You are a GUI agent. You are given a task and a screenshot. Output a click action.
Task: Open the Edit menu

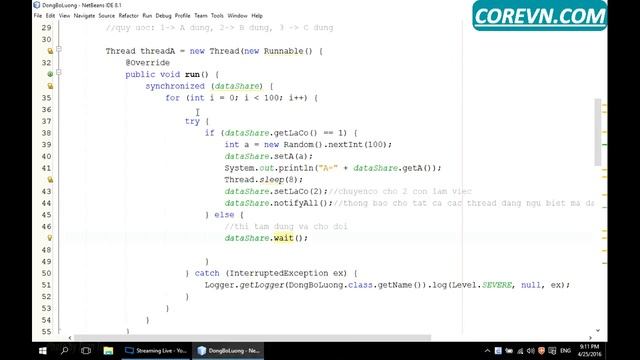click(x=50, y=16)
